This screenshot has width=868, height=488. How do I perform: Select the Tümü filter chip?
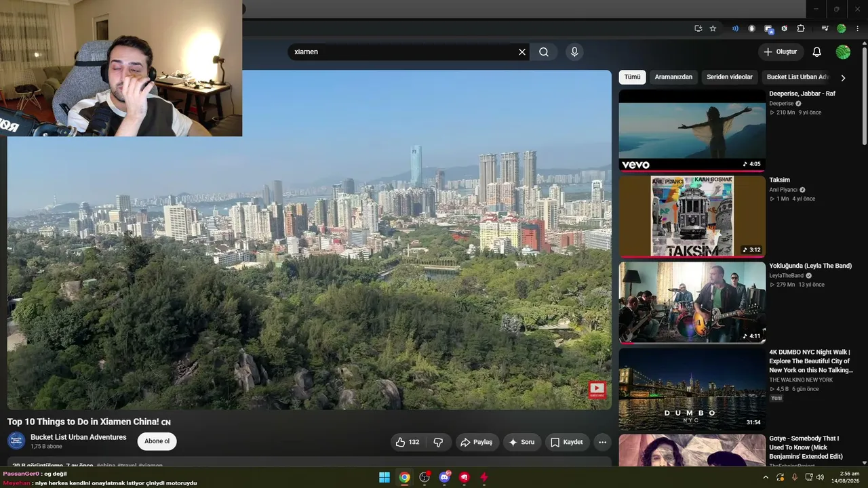(632, 77)
